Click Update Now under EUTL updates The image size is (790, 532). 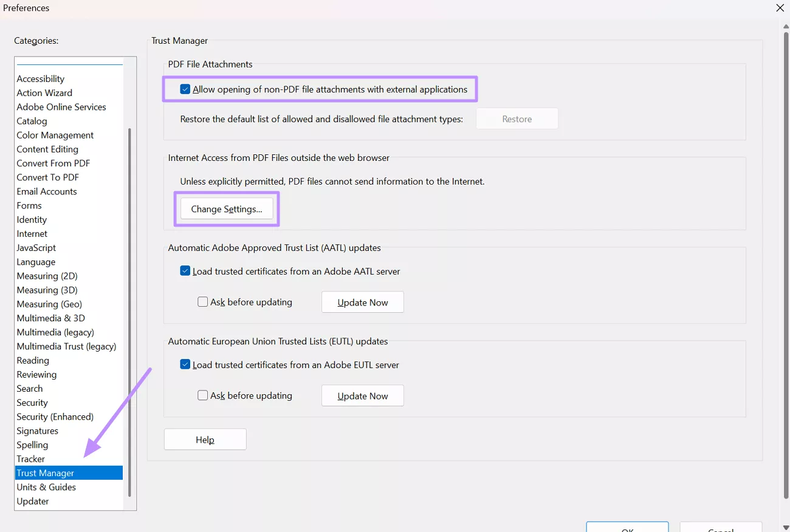point(362,395)
